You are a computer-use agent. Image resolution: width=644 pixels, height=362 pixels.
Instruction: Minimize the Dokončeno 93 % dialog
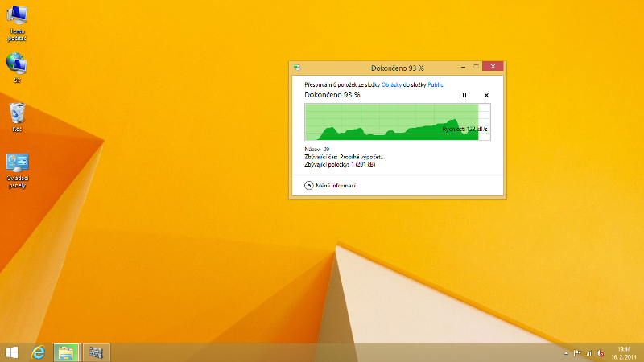pyautogui.click(x=464, y=67)
